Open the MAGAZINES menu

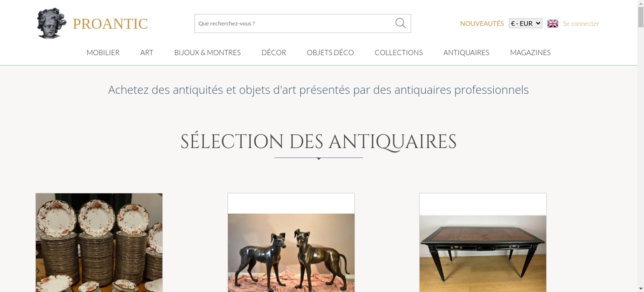tap(530, 52)
